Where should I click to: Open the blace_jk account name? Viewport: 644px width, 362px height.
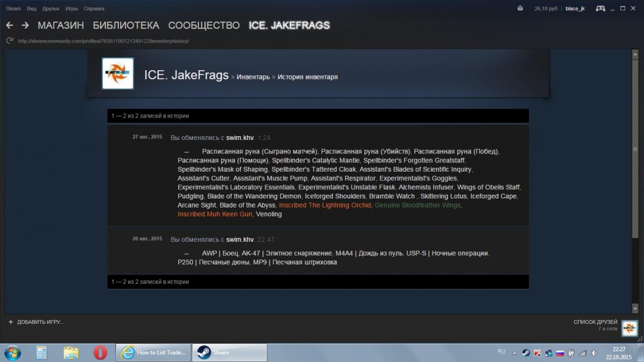[x=575, y=9]
